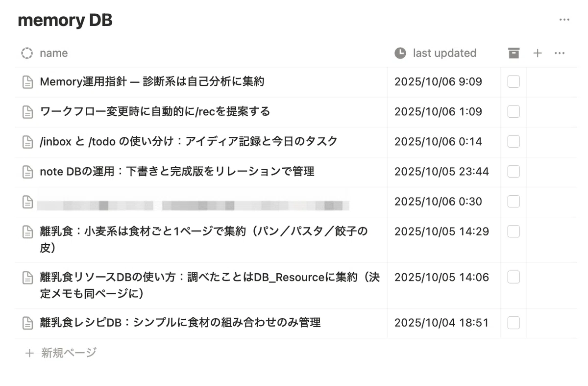The image size is (588, 386).
Task: Check the archive box for Memory運用指針 row
Action: pyautogui.click(x=514, y=82)
